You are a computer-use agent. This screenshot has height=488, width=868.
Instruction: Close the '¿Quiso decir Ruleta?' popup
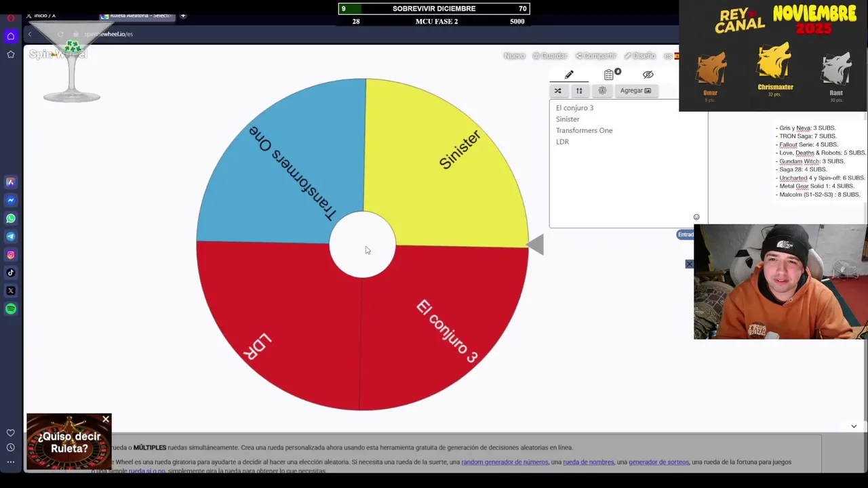(106, 420)
